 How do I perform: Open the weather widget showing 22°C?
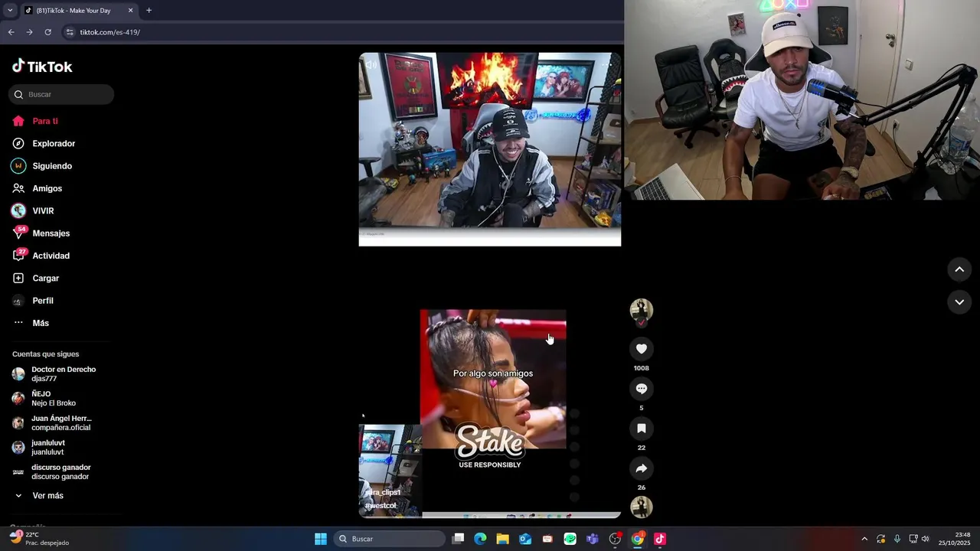(x=39, y=539)
